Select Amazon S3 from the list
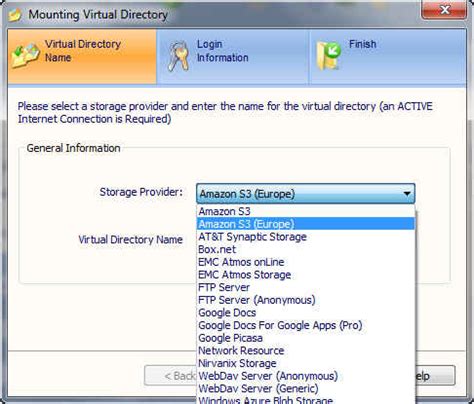The height and width of the screenshot is (404, 474). [305, 211]
